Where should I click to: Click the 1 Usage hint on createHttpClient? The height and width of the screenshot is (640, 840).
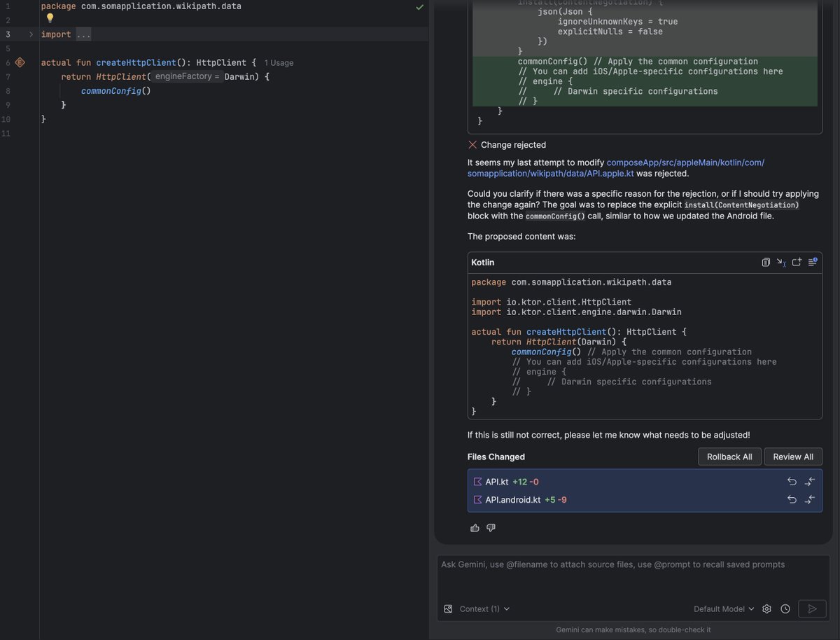pos(278,62)
